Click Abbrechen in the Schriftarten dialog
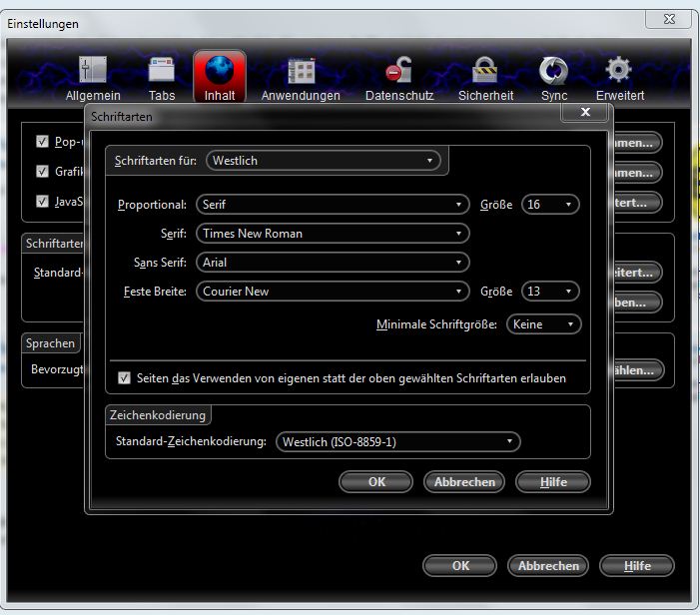The width and height of the screenshot is (700, 615). pos(464,482)
